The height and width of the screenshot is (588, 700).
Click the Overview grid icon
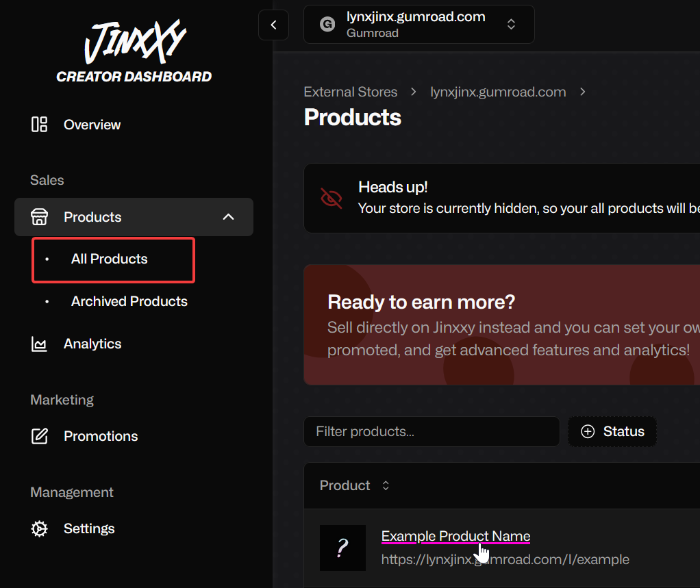click(x=39, y=125)
